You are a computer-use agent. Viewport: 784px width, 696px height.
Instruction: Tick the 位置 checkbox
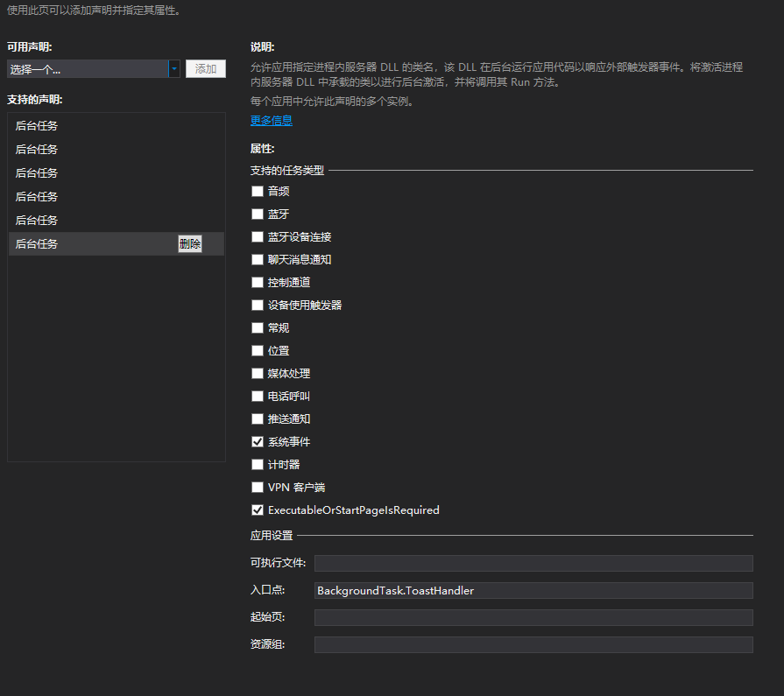pos(258,351)
